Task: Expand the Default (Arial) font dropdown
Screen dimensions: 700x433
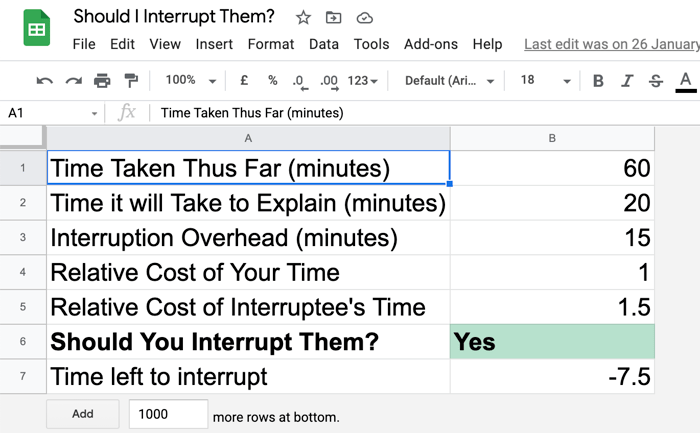Action: tap(450, 81)
